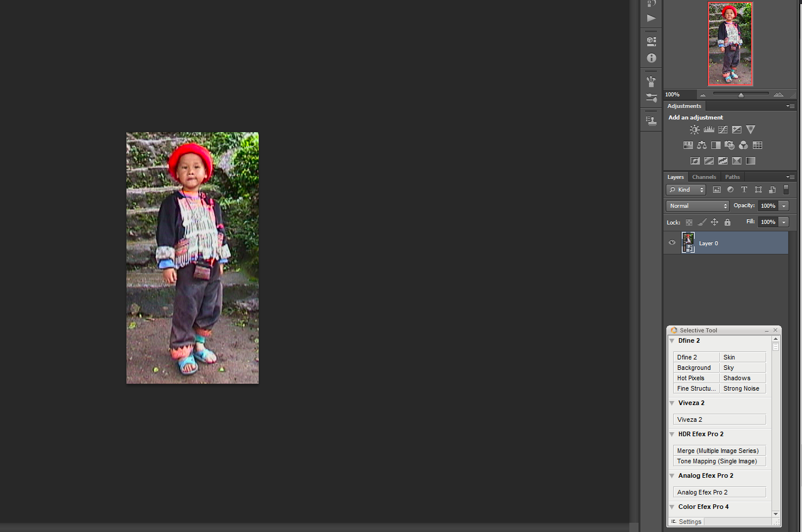This screenshot has width=802, height=532.
Task: Switch to the Paths tab
Action: pos(732,177)
